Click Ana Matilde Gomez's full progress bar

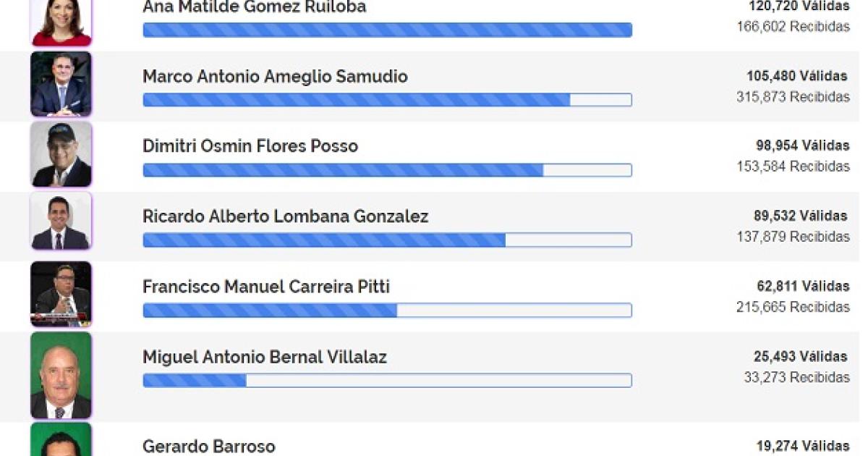point(387,30)
